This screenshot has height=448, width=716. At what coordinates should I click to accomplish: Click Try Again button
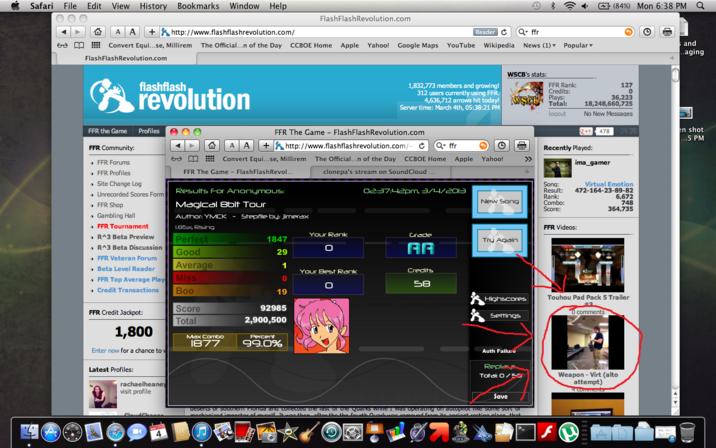[500, 240]
